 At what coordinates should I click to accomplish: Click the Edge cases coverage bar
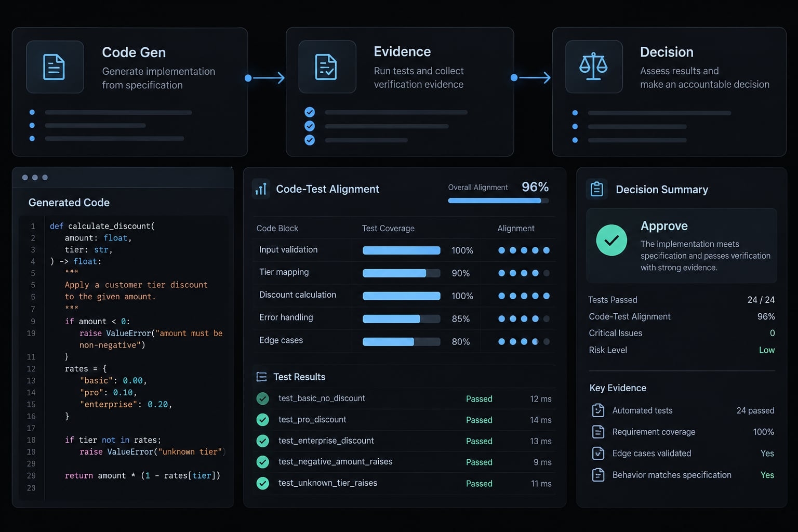coord(402,342)
